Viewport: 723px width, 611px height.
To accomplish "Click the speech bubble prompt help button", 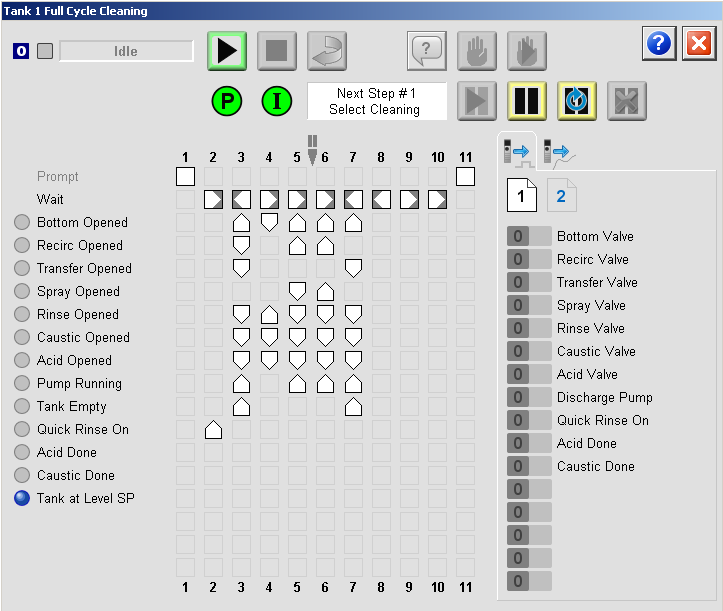I will [x=426, y=50].
